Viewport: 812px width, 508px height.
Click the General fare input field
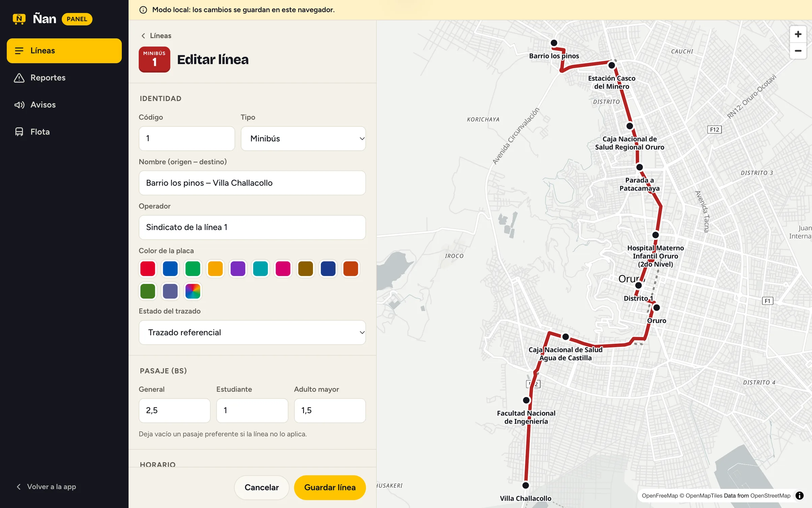click(175, 410)
